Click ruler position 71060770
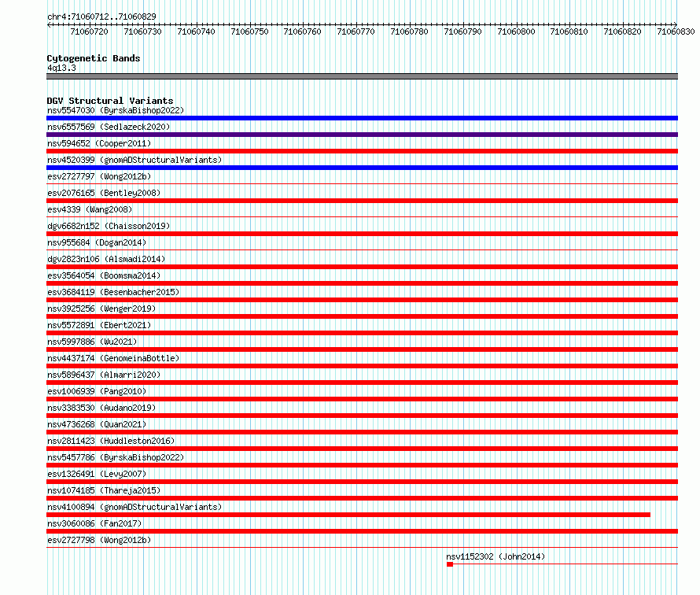700x595 pixels. [356, 31]
